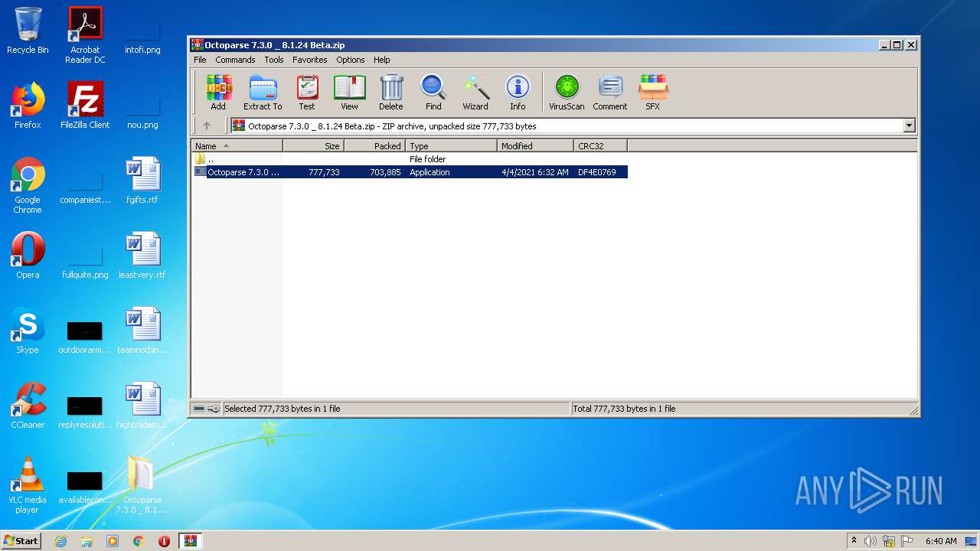Screen dimensions: 980x551
Task: Open the Tools menu
Action: (274, 60)
